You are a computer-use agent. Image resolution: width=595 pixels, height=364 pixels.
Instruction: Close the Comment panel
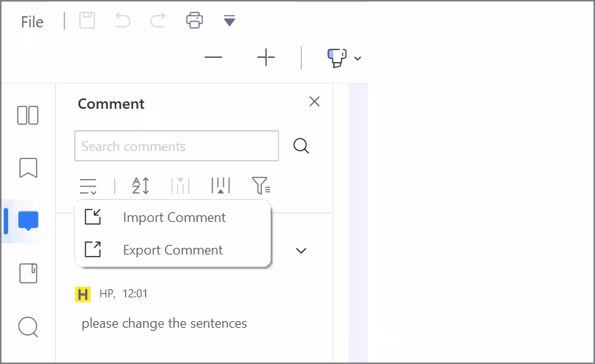point(315,101)
